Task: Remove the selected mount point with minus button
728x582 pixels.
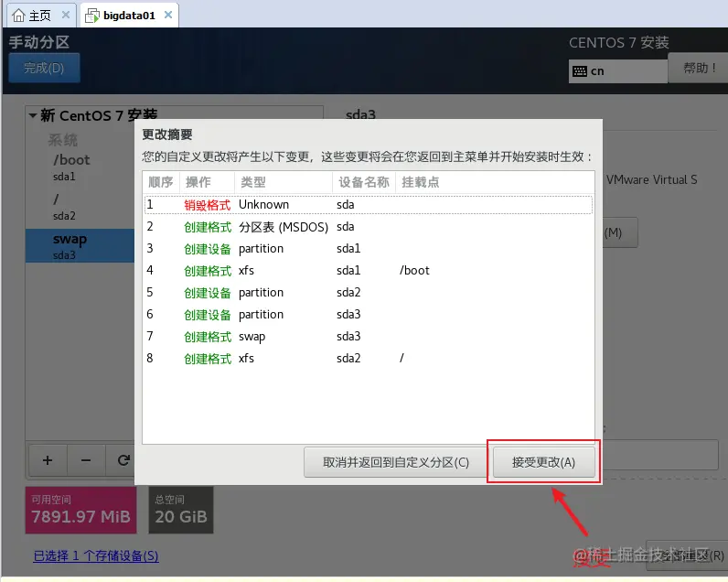Action: point(86,460)
